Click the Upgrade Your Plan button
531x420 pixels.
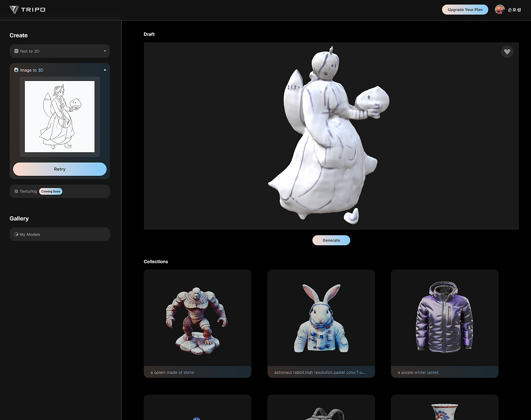click(x=465, y=10)
